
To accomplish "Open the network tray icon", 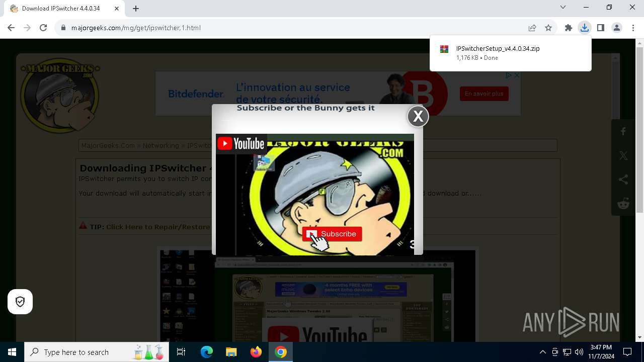I will 567,352.
